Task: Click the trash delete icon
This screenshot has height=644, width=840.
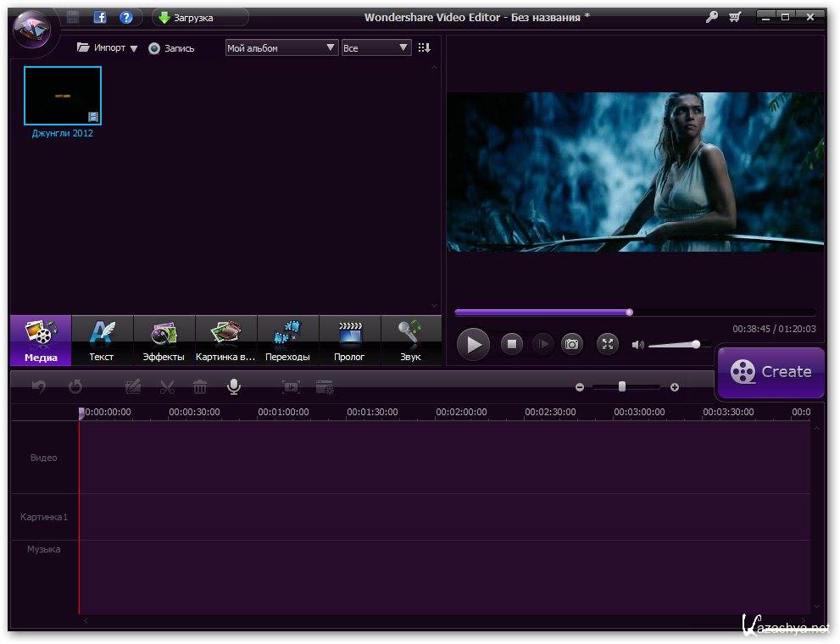Action: [200, 387]
